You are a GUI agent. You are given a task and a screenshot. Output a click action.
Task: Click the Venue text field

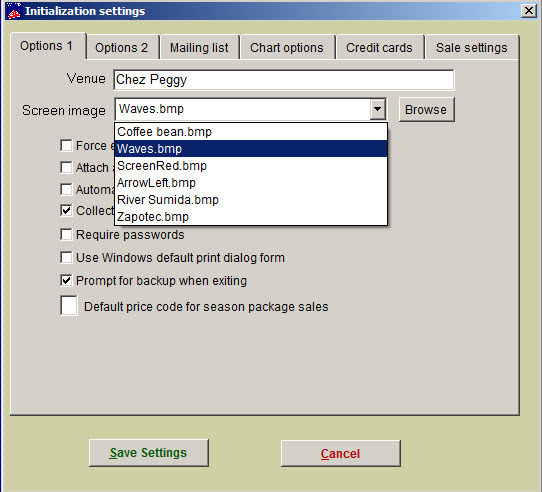coord(284,80)
